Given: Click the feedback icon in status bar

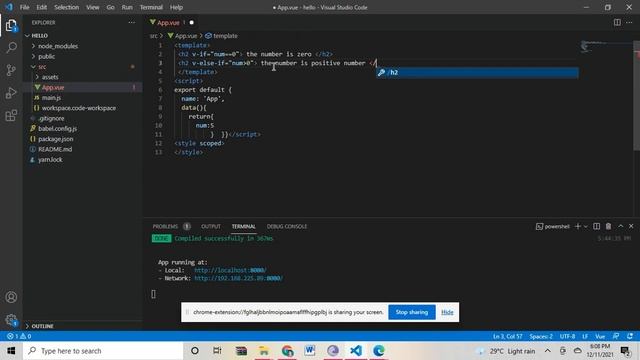Looking at the screenshot, I should pos(616,336).
